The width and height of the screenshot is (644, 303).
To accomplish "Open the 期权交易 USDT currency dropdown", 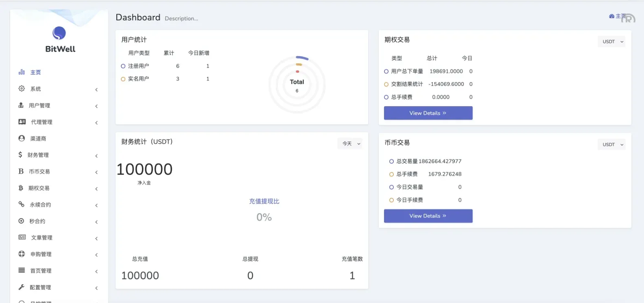I will click(x=611, y=41).
